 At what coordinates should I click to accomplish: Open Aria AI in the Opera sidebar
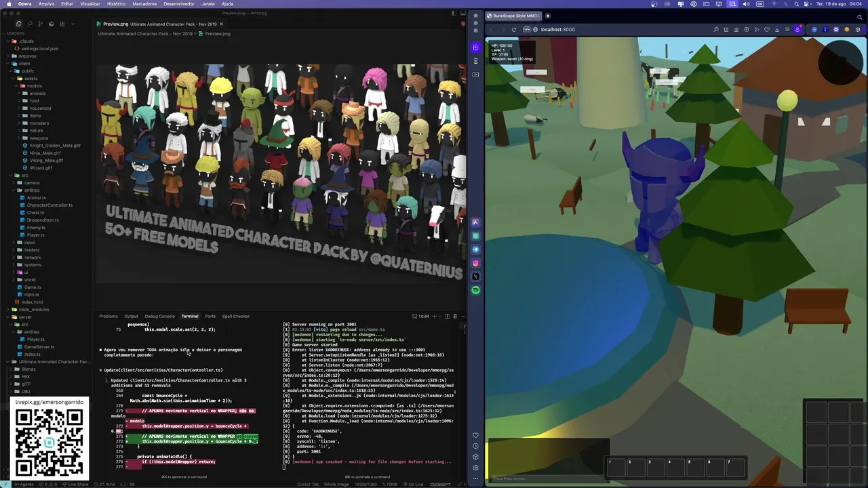475,222
